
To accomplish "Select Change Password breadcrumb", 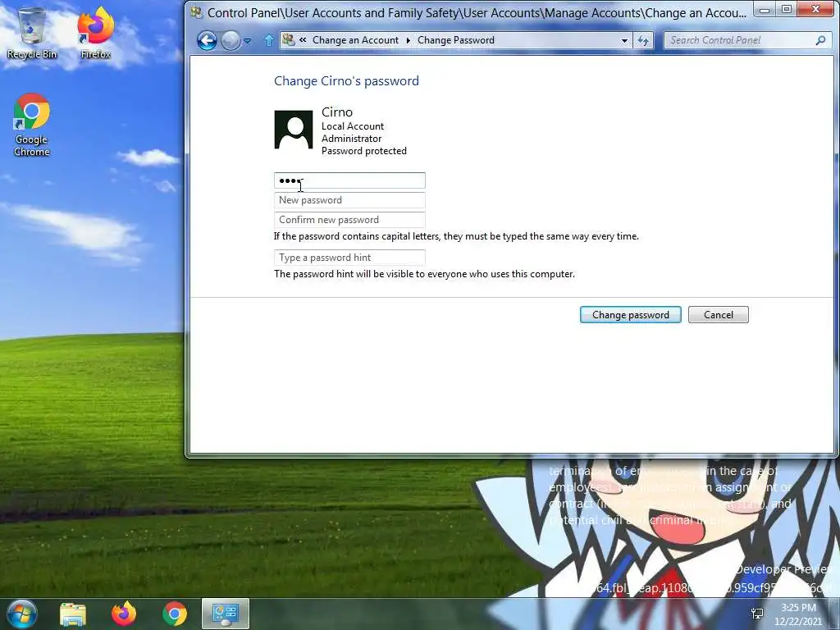I will pos(456,40).
